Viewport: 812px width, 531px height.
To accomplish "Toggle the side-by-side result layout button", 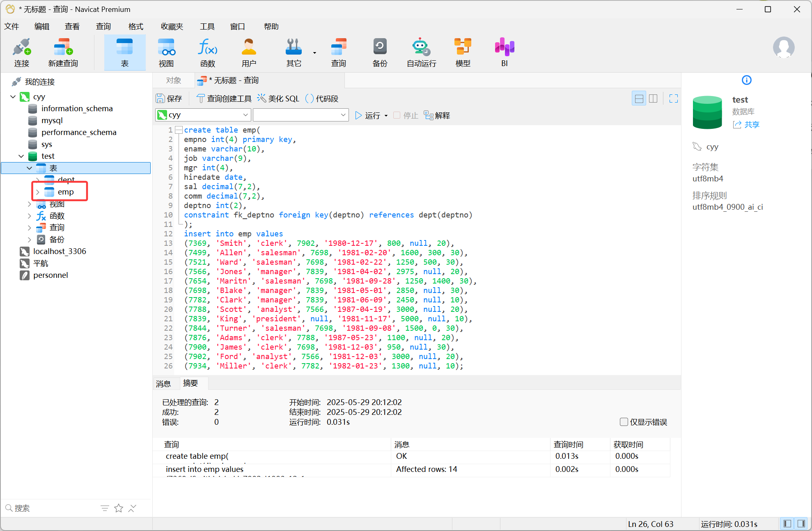I will (x=653, y=98).
